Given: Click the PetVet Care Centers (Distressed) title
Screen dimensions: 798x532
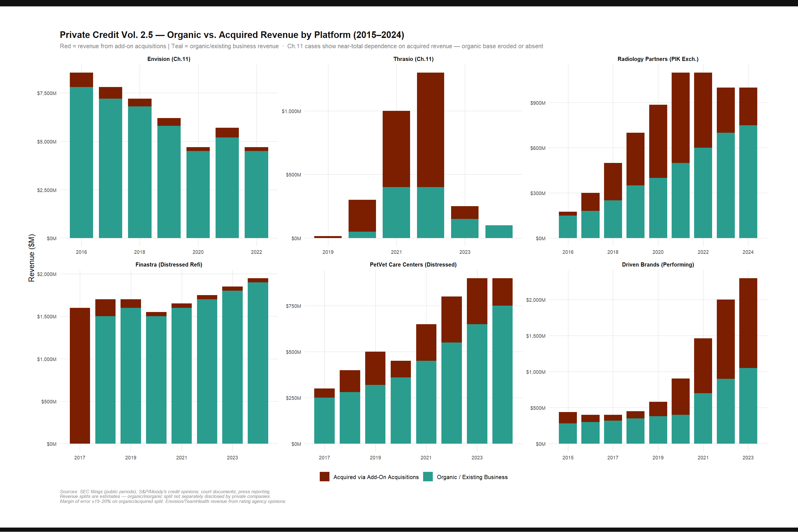Looking at the screenshot, I should coord(413,265).
